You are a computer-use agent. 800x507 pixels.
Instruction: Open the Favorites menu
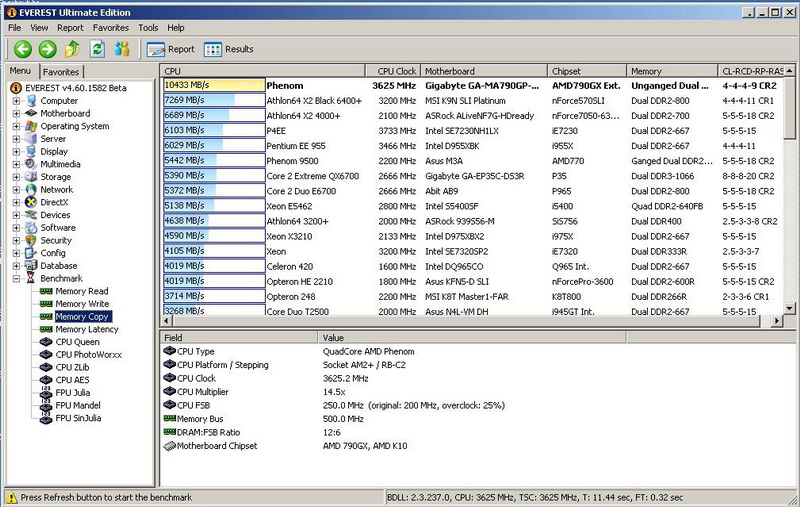111,28
